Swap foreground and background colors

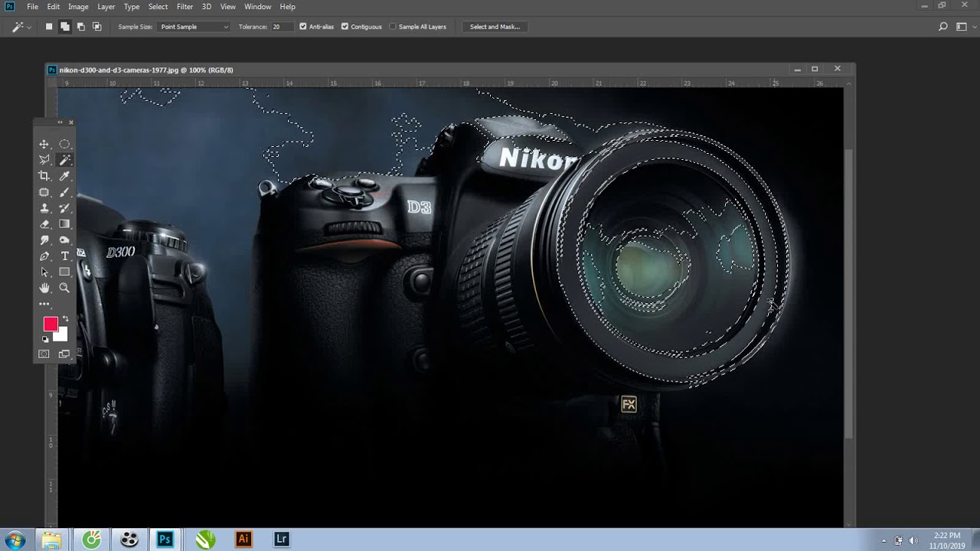(65, 318)
